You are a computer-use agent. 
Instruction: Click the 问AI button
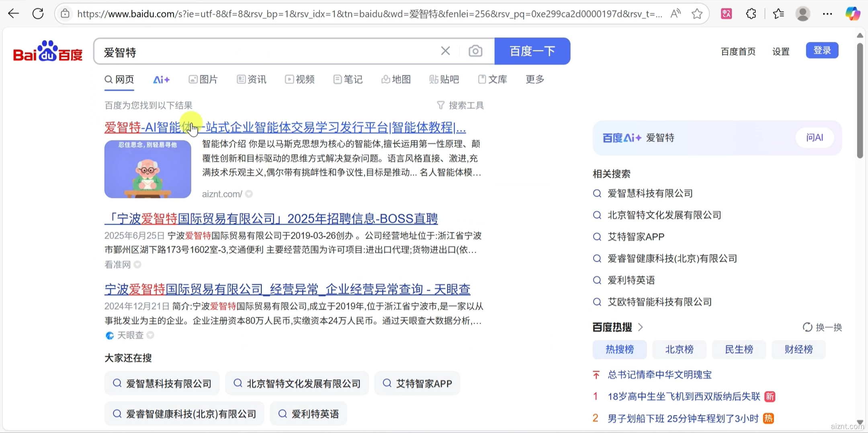tap(815, 138)
